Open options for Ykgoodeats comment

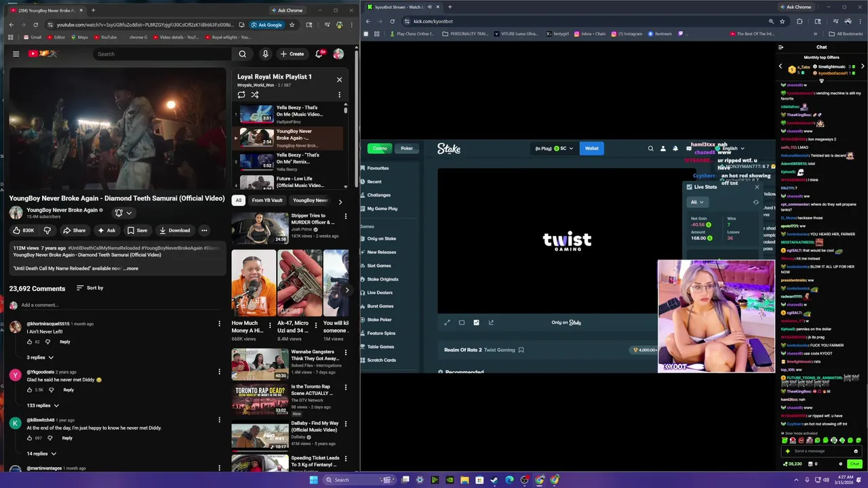pos(219,372)
